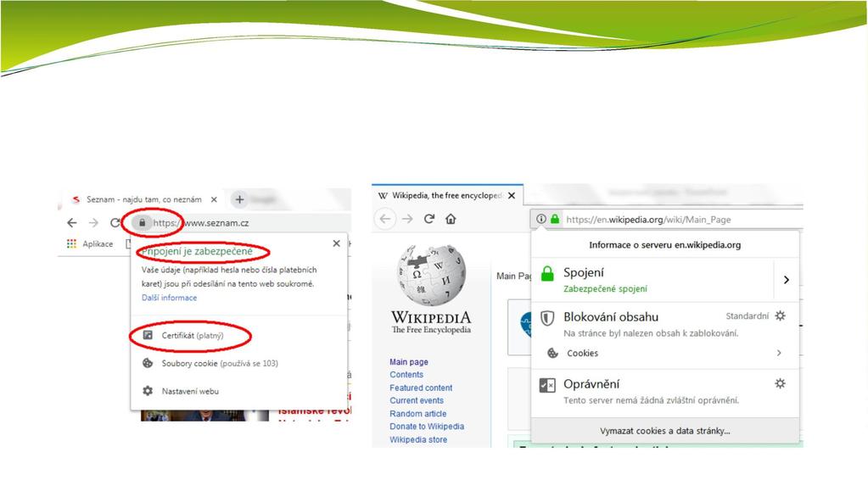Click the Připojení je zabezpečené heading

tap(197, 252)
